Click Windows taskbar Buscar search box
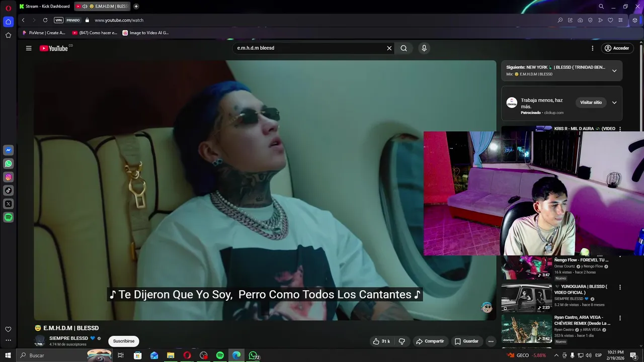 pos(64,355)
